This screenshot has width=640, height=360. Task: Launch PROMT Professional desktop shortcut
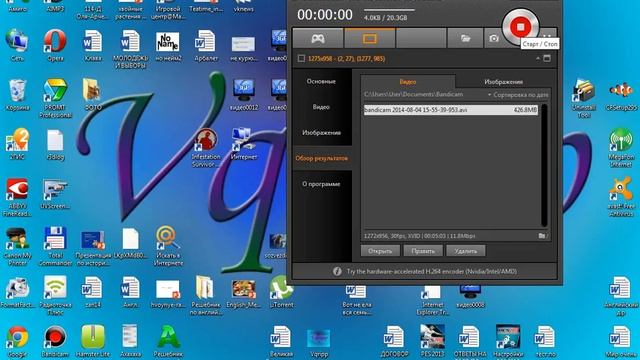tap(55, 98)
